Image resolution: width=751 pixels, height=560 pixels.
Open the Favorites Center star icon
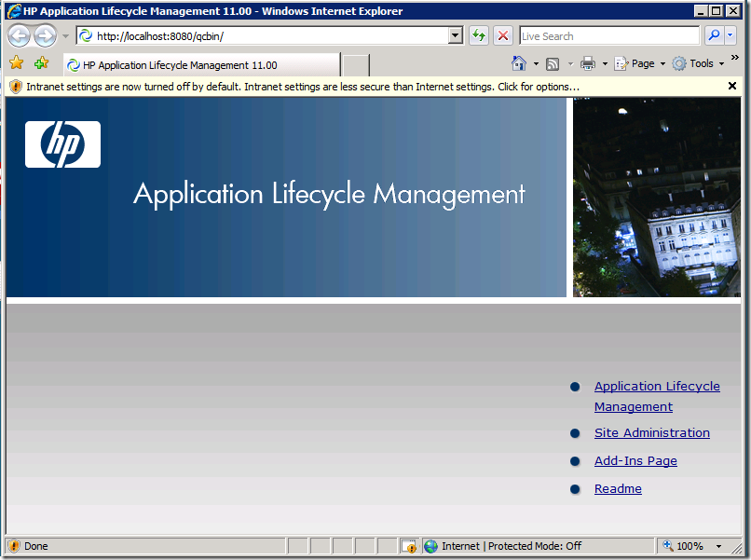[16, 62]
